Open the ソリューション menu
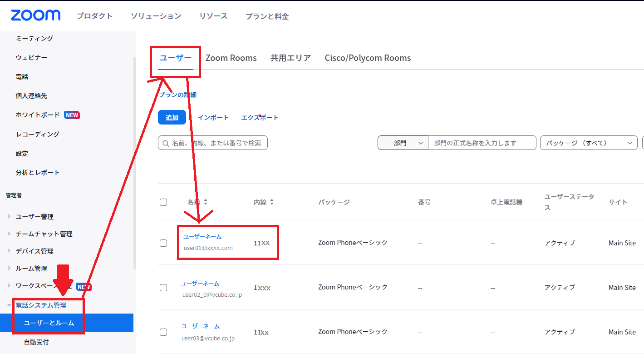Screen dimensions: 644x354 [x=156, y=16]
